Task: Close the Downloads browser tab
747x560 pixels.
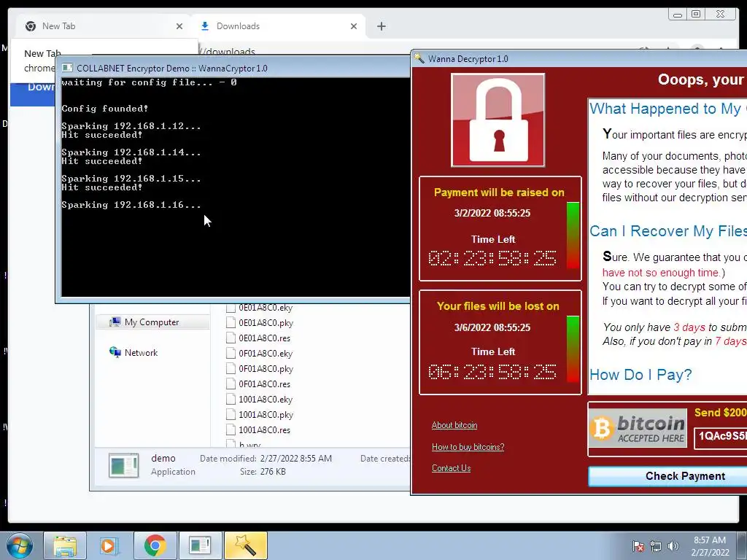Action: tap(354, 26)
